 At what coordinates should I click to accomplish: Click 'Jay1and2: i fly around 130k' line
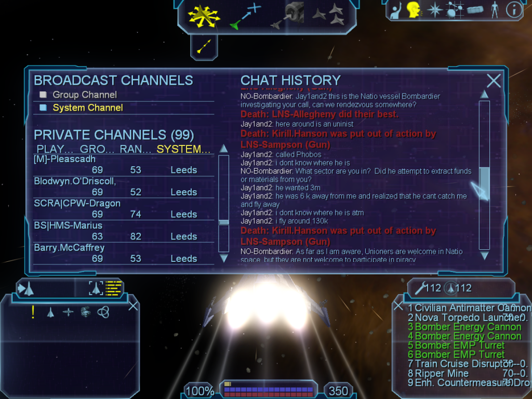pos(284,221)
